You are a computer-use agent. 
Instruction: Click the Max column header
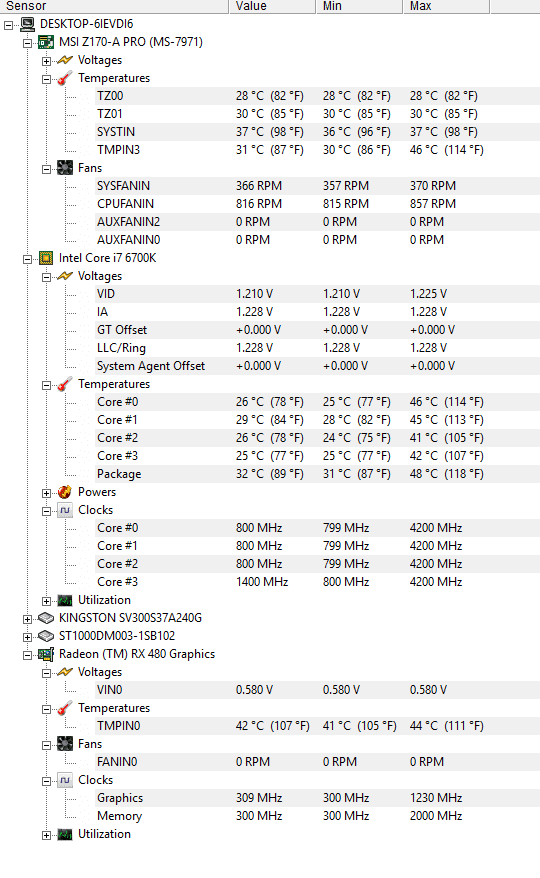point(446,6)
